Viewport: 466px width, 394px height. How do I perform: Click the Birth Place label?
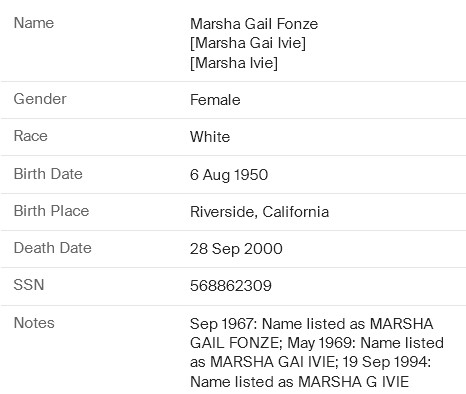coord(51,211)
